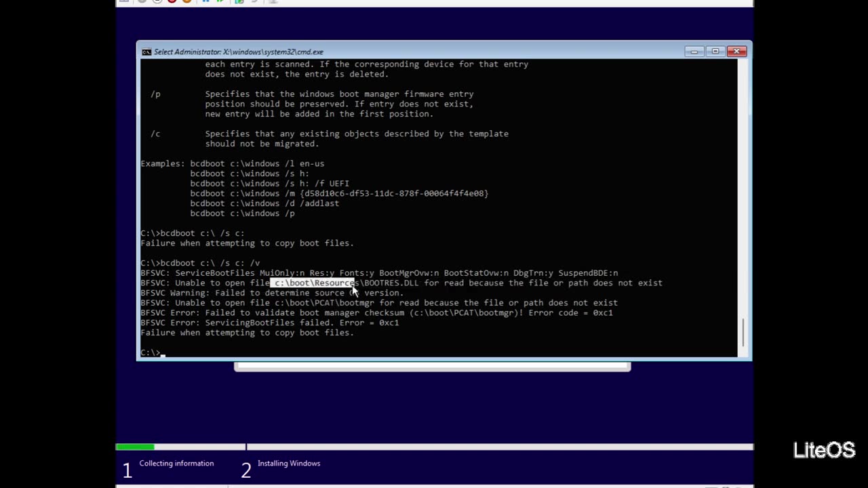Click the example 'bcdboot c:\windows /l en-us'
The width and height of the screenshot is (868, 488).
click(257, 163)
